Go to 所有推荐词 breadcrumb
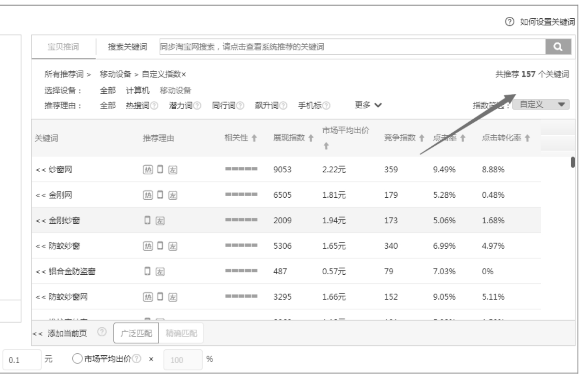The image size is (581, 379). (64, 74)
